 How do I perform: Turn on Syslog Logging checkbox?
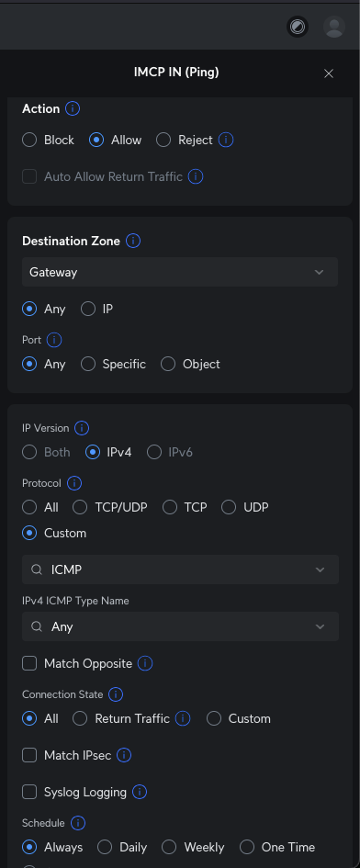click(x=29, y=792)
